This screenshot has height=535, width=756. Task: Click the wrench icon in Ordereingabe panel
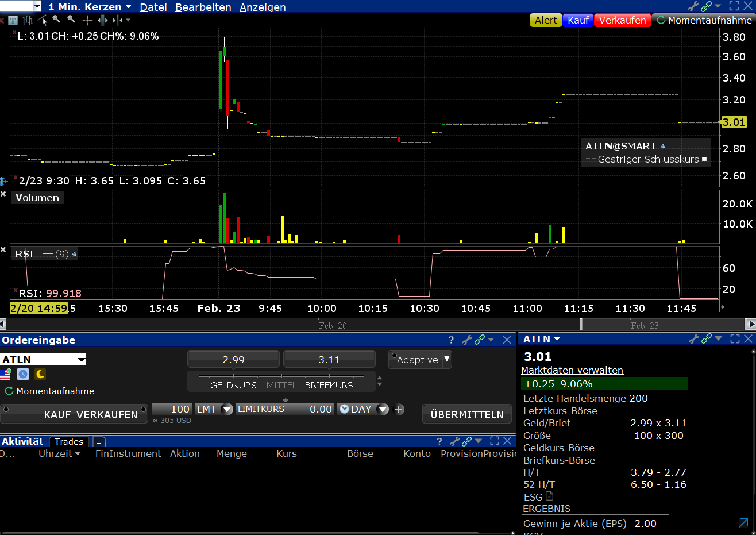pyautogui.click(x=466, y=340)
